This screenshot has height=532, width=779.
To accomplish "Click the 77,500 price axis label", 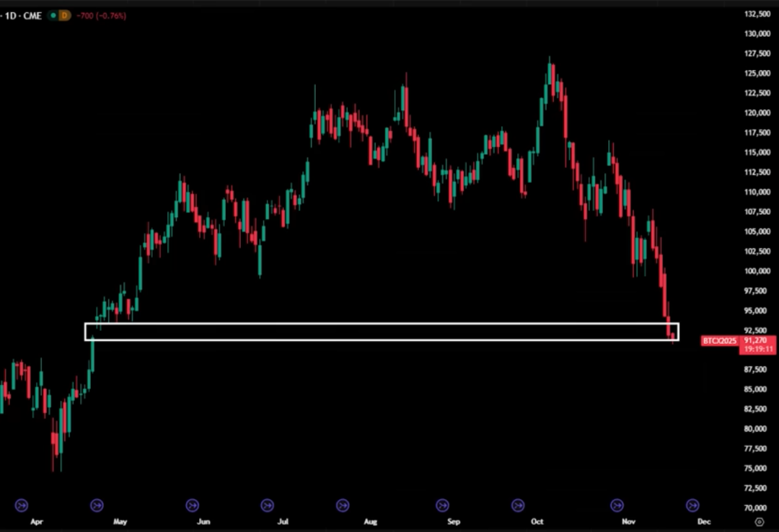I will click(755, 448).
